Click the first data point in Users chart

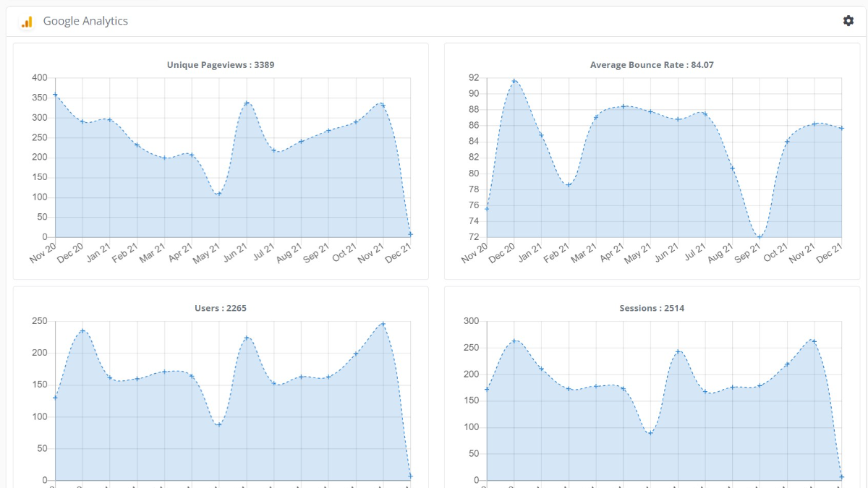point(55,398)
